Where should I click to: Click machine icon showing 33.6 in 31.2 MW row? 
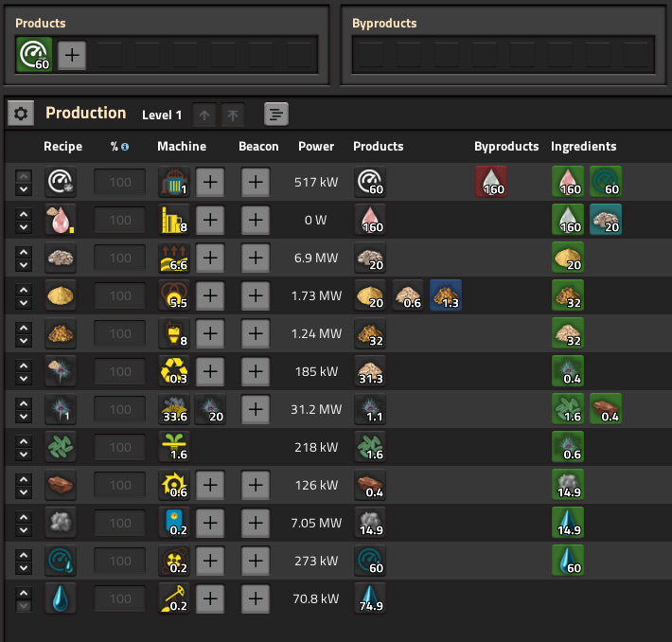[174, 409]
